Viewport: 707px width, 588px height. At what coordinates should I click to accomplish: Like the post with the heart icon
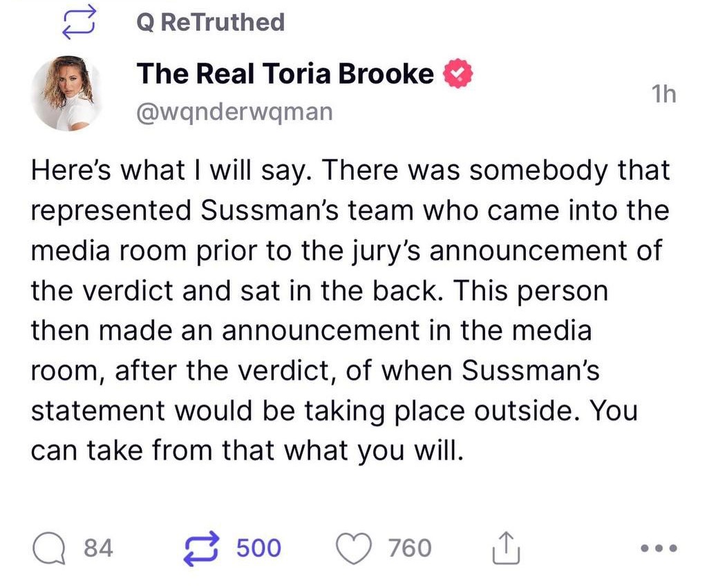355,549
